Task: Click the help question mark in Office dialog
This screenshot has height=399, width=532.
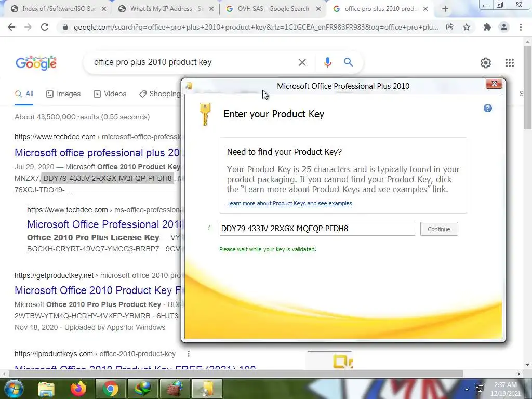Action: 487,108
